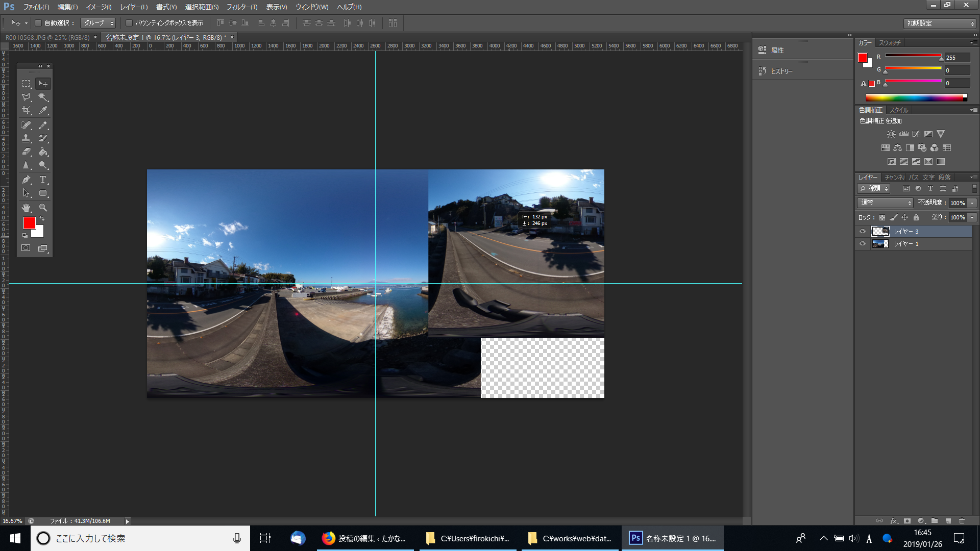
Task: Switch to the R0010568.JPG document tab
Action: coord(47,37)
